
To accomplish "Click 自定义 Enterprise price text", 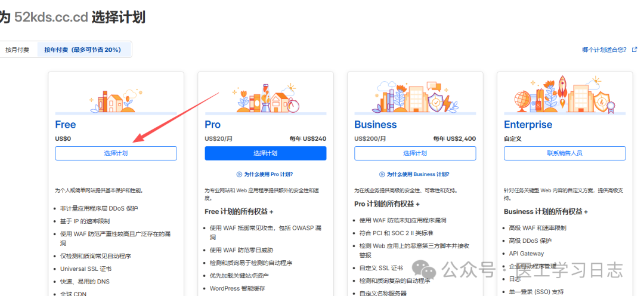I will [513, 138].
